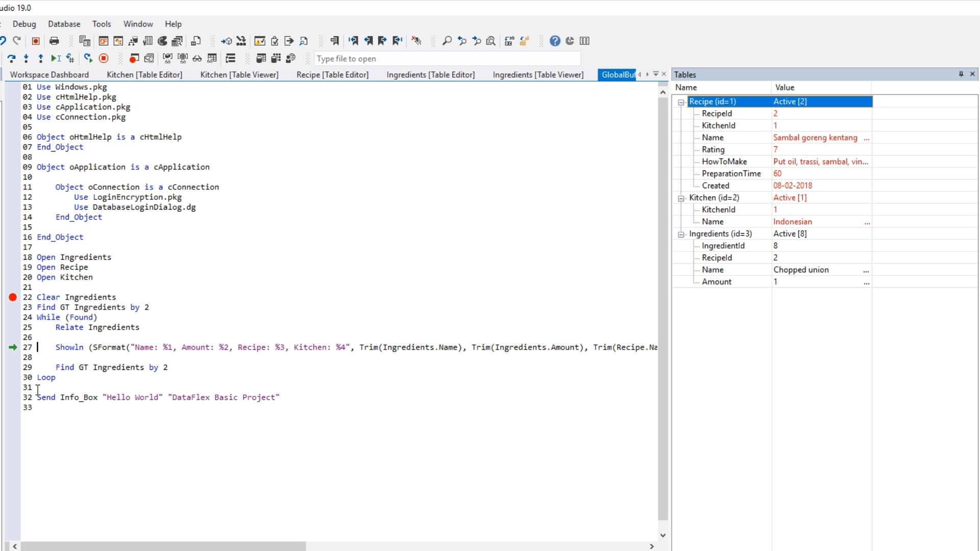This screenshot has width=980, height=551.
Task: Open the Ingredients [Table Viewer] tab
Action: click(538, 74)
